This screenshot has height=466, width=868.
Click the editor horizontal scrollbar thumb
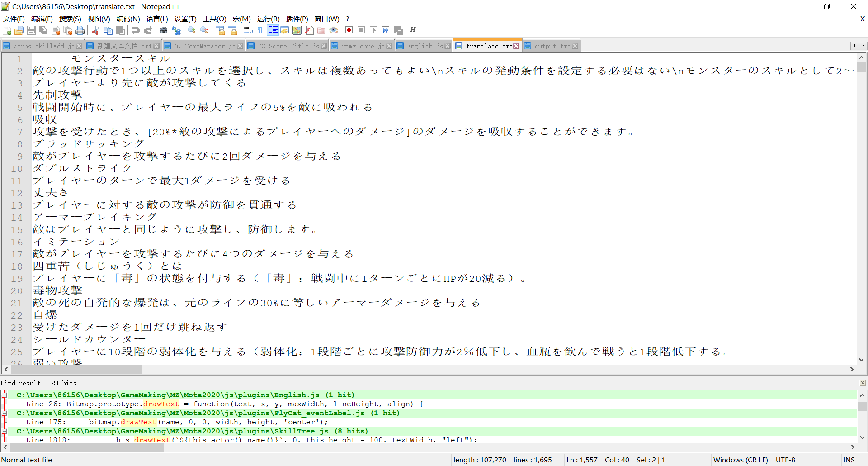(76, 370)
